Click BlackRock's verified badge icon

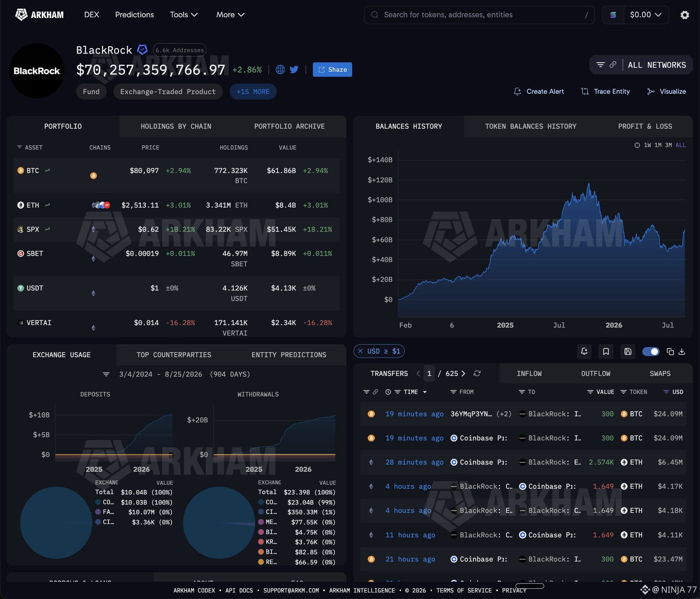[142, 50]
